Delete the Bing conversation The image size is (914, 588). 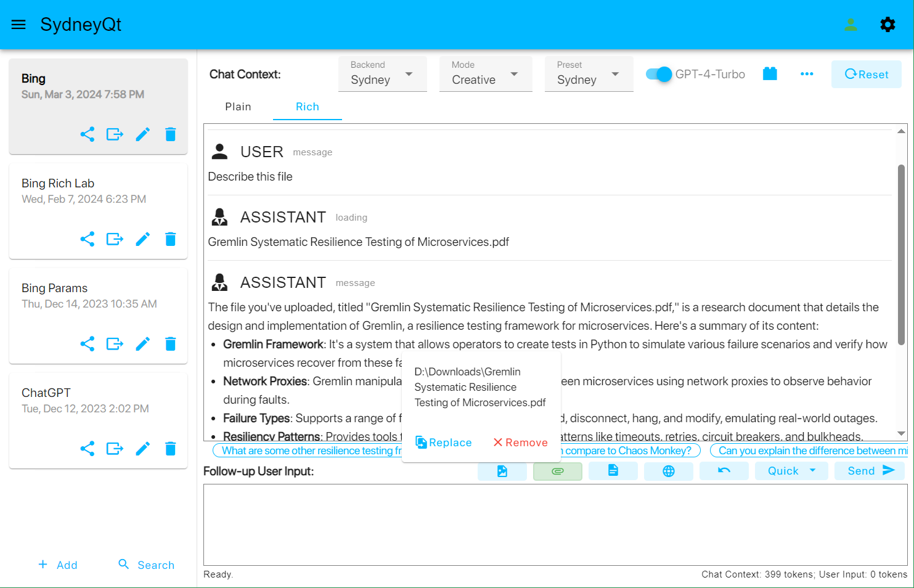[x=171, y=134]
